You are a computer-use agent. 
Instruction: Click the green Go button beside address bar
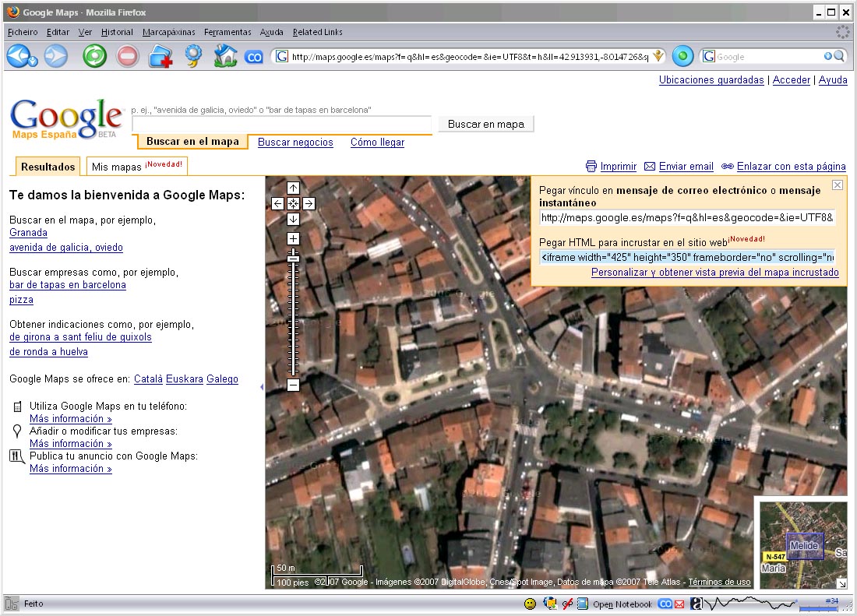(682, 56)
